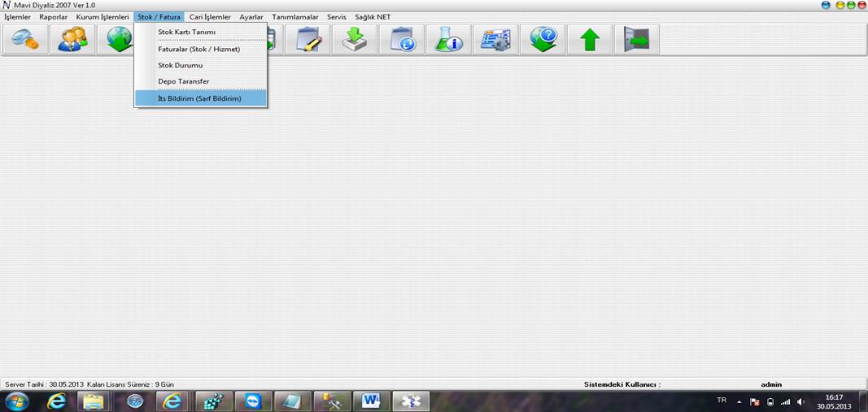The image size is (868, 412).
Task: Open the Raporlar menu
Action: point(54,17)
